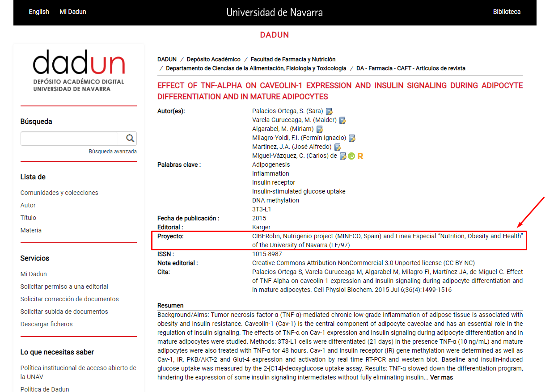Click author name Miguel-Vázquez, C. (Carlos) de
Image resolution: width=558 pixels, height=392 pixels.
(x=294, y=156)
